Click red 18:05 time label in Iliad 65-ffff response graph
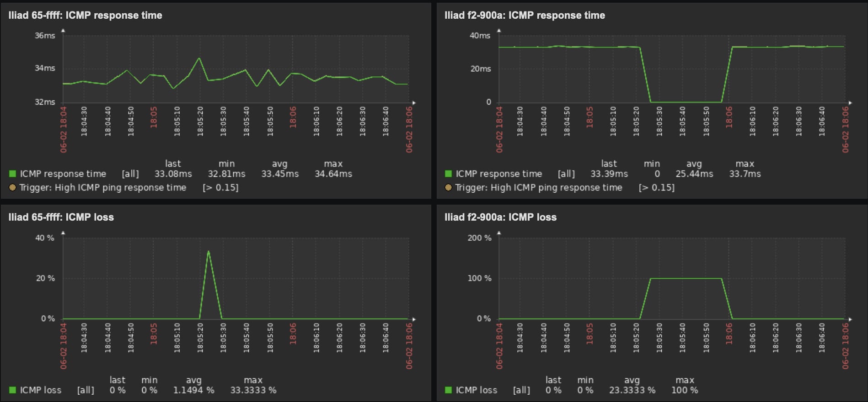The width and height of the screenshot is (868, 402). tap(154, 117)
